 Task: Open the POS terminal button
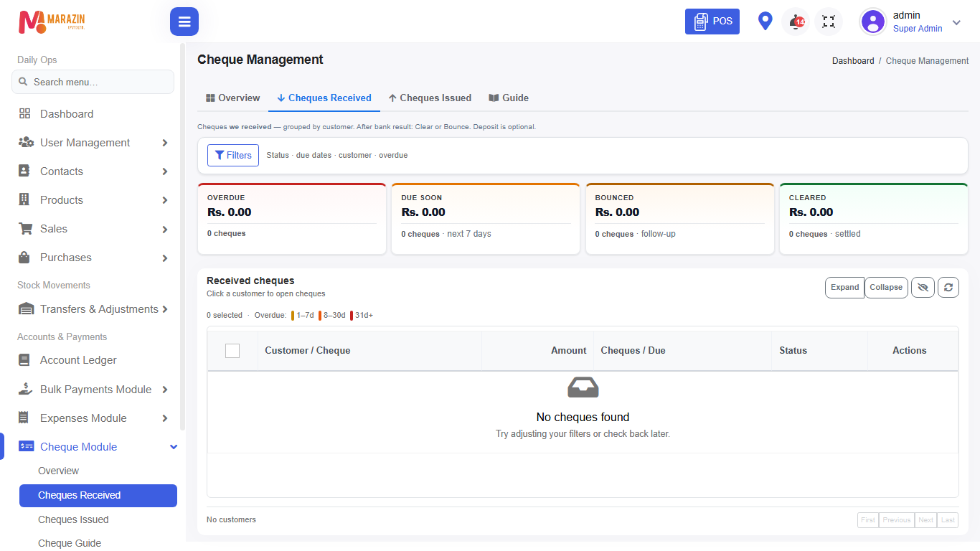pyautogui.click(x=712, y=22)
